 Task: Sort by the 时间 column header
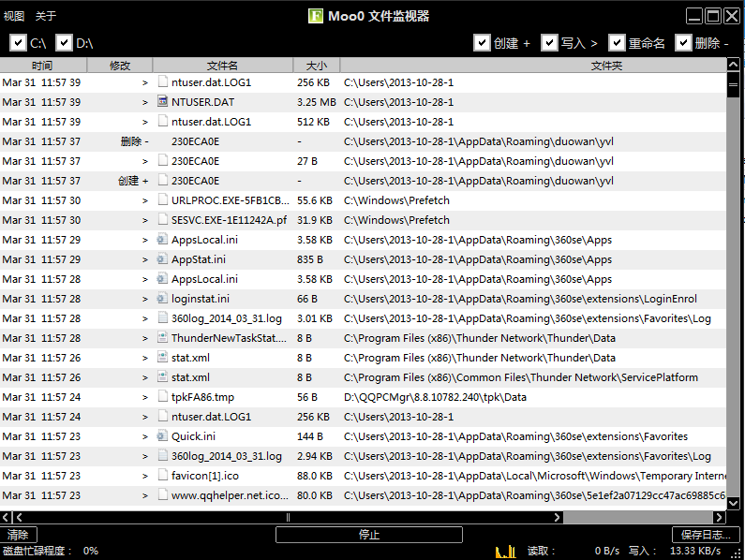[x=43, y=65]
